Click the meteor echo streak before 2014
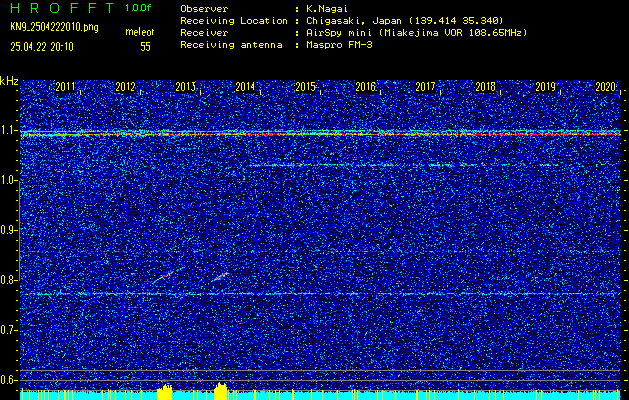Screen dimensions: 629x400 coord(221,276)
